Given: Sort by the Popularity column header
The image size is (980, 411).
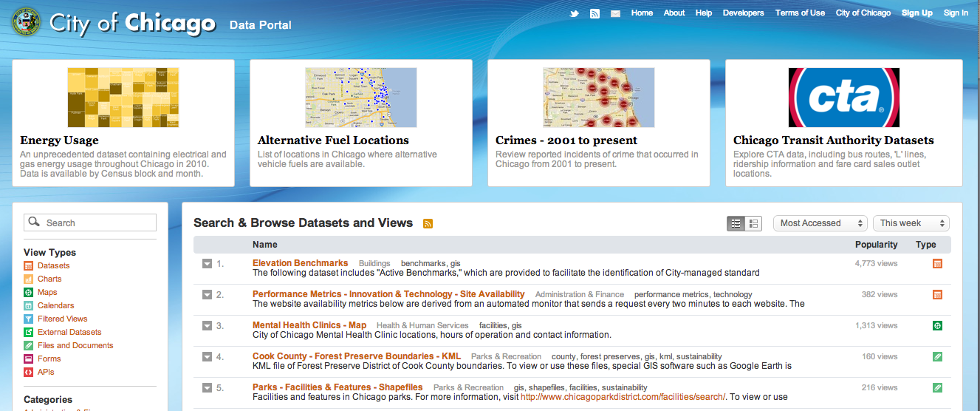Looking at the screenshot, I should coord(877,245).
